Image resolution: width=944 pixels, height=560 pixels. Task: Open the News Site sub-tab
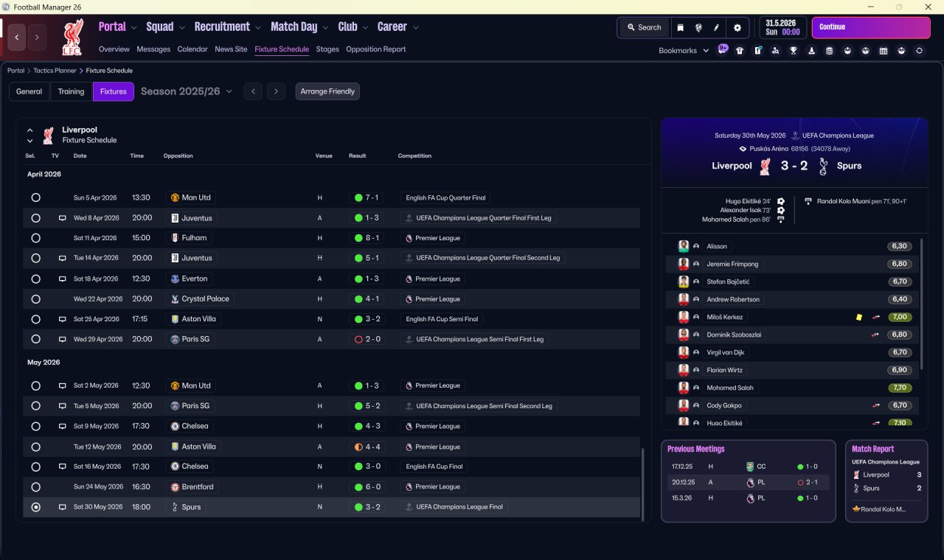coord(231,49)
